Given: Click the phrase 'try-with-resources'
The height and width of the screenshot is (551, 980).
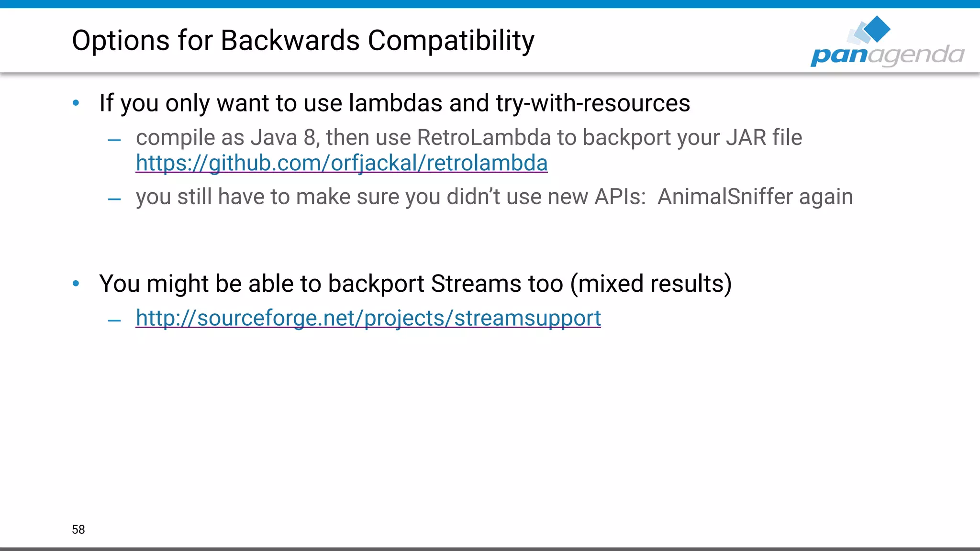Looking at the screenshot, I should coord(593,103).
